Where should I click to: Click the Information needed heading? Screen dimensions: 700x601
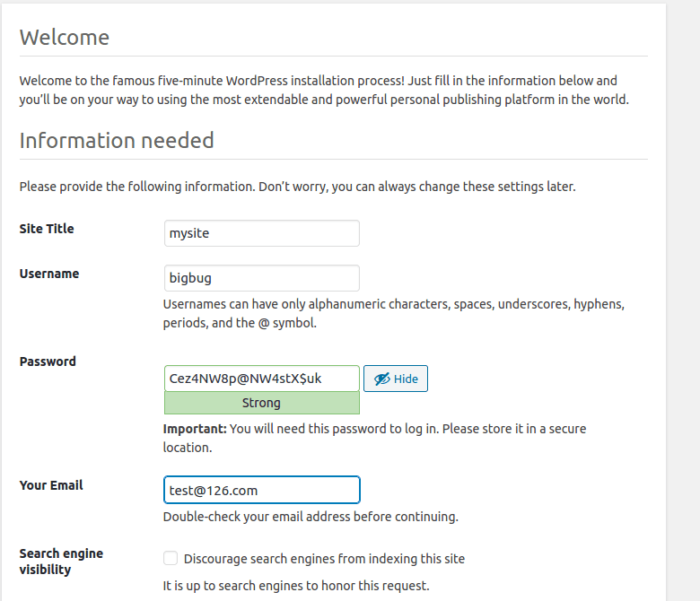tap(117, 141)
